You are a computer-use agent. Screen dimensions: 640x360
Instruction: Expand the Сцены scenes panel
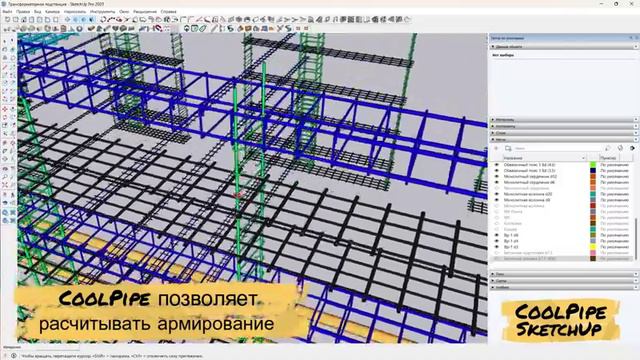click(x=564, y=280)
